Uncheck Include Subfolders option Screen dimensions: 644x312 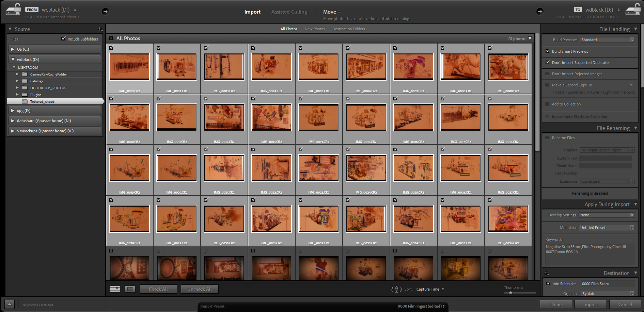63,39
